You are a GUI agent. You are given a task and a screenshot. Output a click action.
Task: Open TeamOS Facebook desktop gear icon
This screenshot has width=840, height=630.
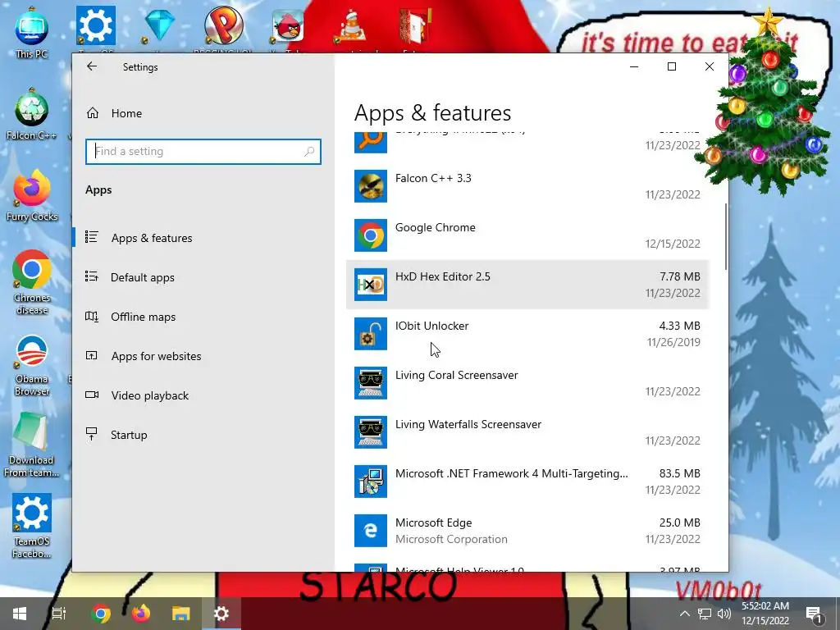[x=32, y=526]
